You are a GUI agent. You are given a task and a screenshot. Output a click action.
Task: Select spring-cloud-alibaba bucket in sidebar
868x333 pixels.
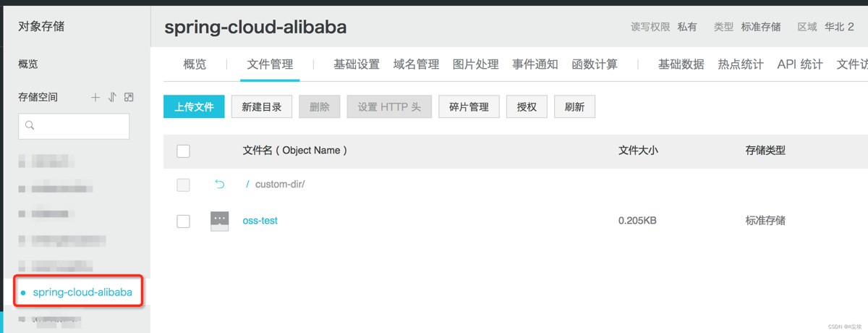tap(82, 292)
